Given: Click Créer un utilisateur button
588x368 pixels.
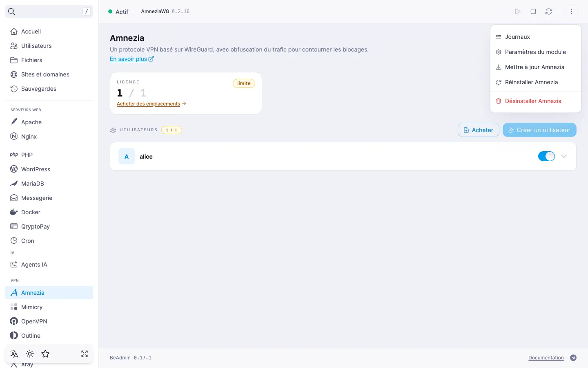Looking at the screenshot, I should point(539,130).
